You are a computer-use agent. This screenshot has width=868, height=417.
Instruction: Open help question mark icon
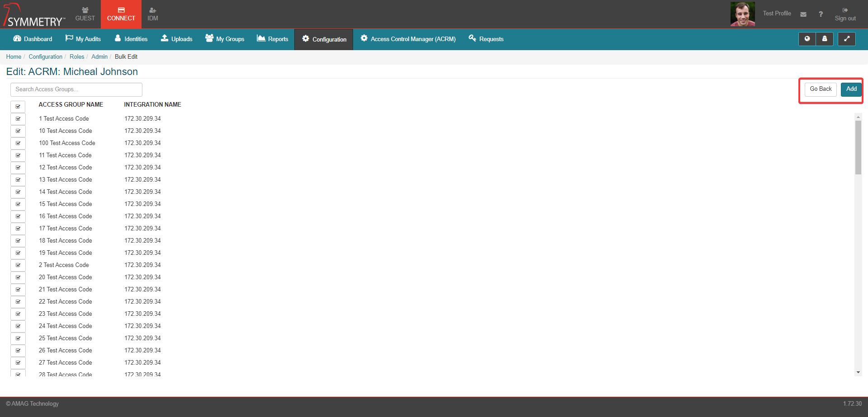click(821, 14)
